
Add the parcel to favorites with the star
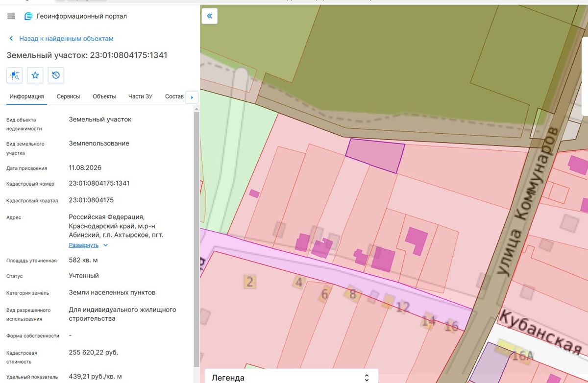click(x=35, y=75)
